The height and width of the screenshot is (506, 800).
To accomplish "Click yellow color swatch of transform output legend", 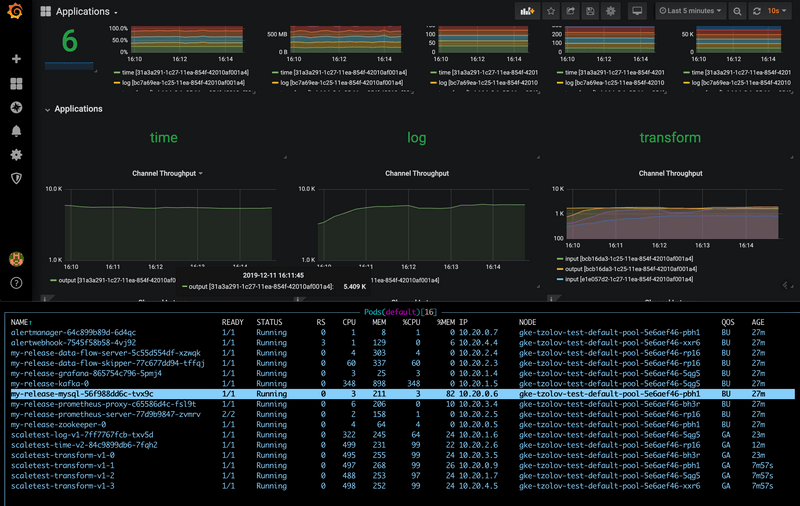I will (560, 269).
